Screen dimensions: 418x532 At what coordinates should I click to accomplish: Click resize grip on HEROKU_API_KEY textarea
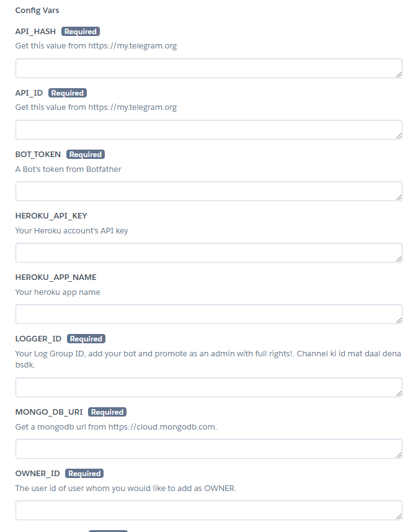click(x=398, y=258)
